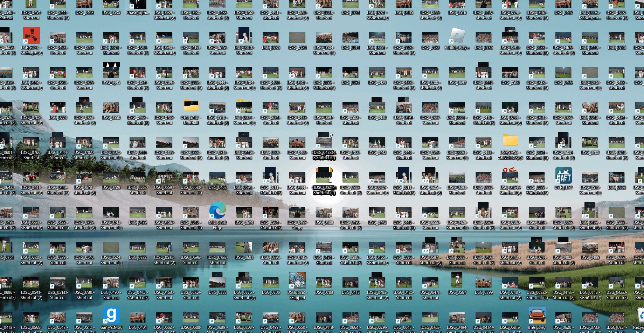644x333 pixels.
Task: Click the DSC_0567 image file
Action: click(457, 282)
